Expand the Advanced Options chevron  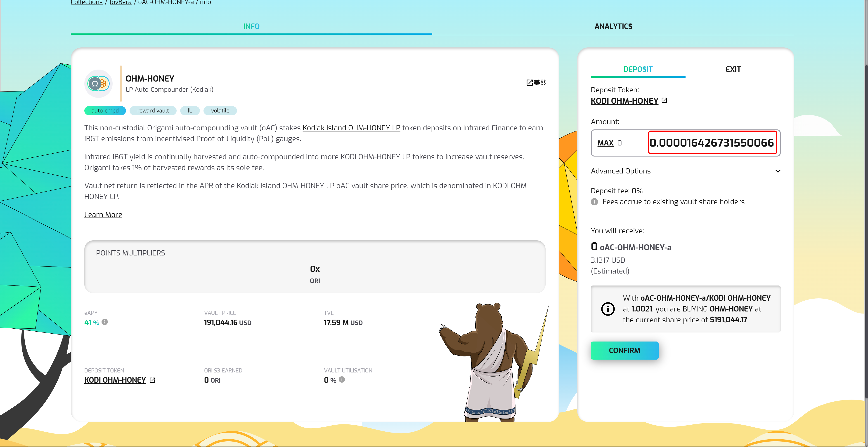click(x=778, y=171)
